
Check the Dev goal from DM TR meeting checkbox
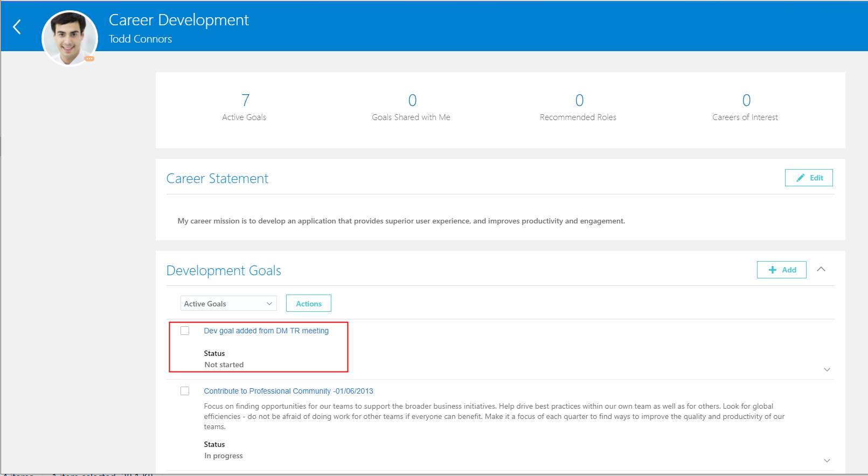click(185, 331)
